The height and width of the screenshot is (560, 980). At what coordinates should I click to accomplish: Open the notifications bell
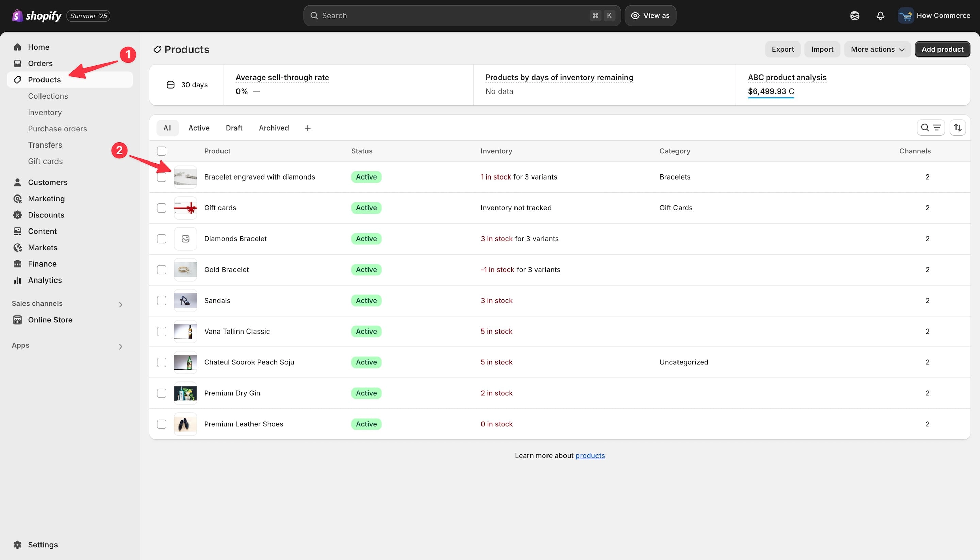click(x=880, y=16)
